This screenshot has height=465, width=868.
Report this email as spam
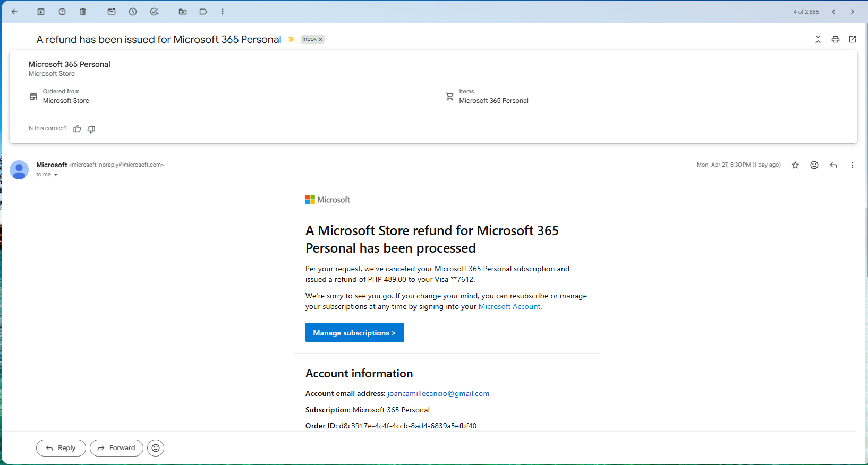(62, 12)
